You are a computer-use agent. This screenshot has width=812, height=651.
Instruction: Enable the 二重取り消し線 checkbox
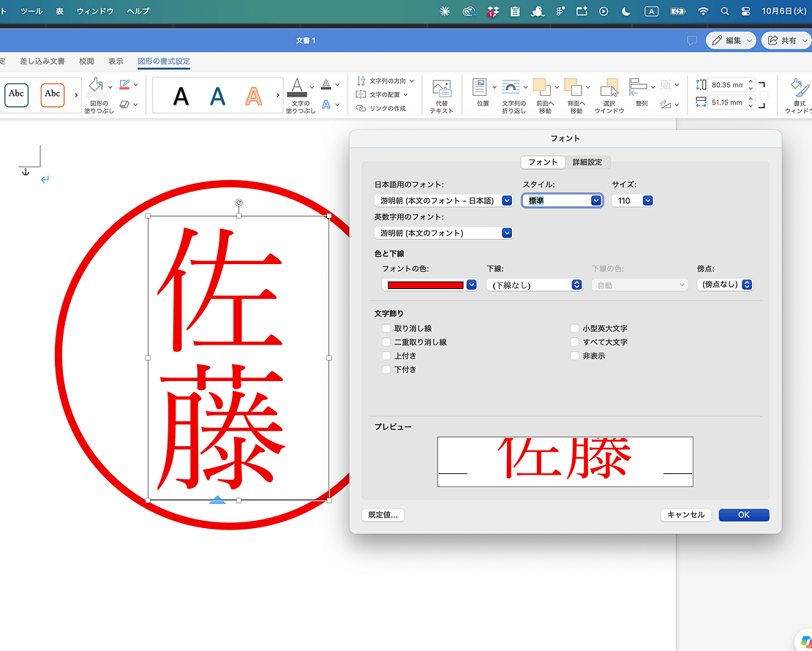[x=386, y=342]
